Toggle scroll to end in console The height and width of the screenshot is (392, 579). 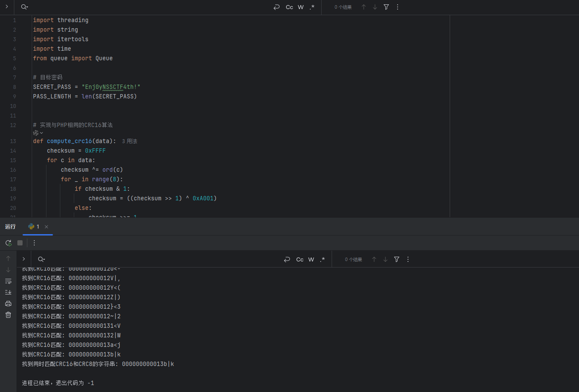point(8,292)
